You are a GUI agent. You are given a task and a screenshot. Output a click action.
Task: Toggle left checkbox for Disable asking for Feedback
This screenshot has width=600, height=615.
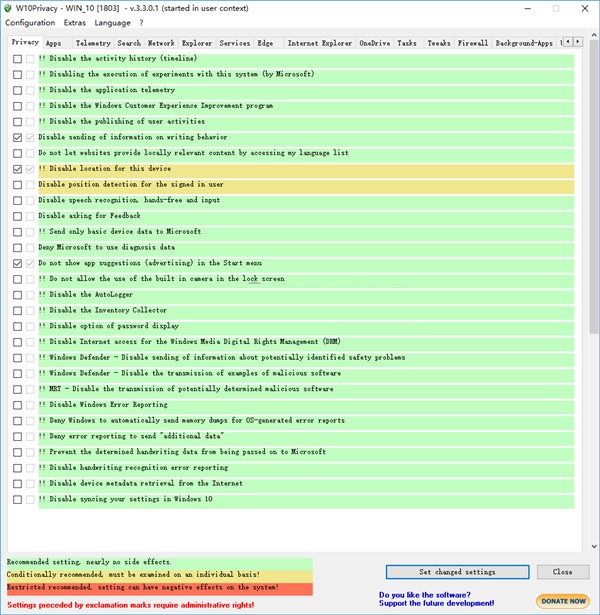17,216
